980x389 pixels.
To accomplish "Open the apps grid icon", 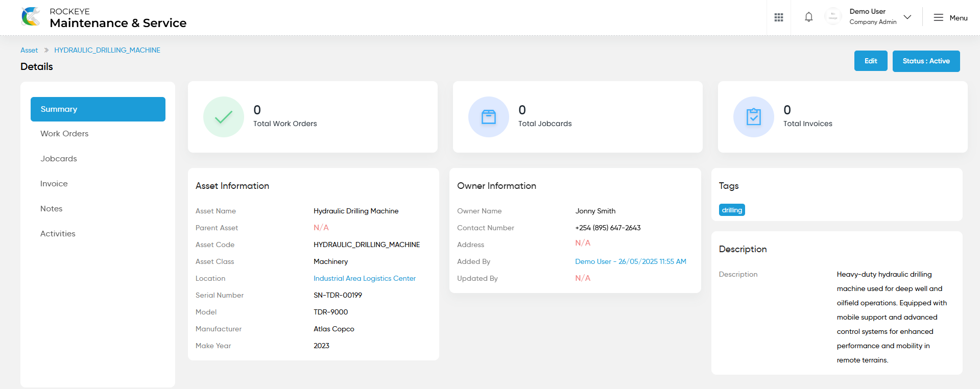I will 778,17.
